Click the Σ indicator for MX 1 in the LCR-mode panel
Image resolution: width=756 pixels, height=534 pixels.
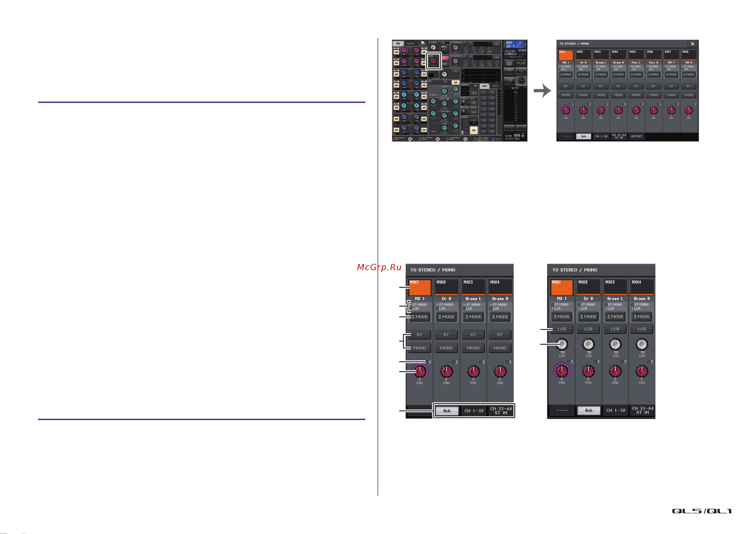tap(570, 361)
